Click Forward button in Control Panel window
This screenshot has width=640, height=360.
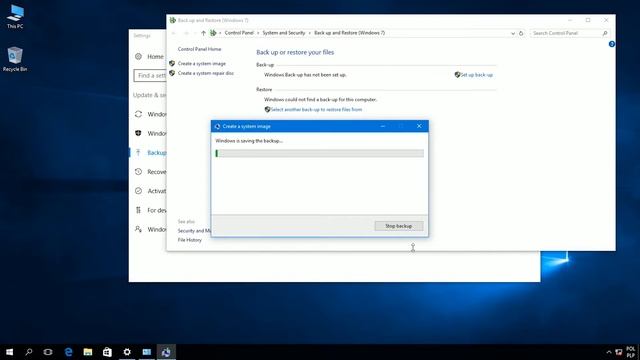click(186, 33)
